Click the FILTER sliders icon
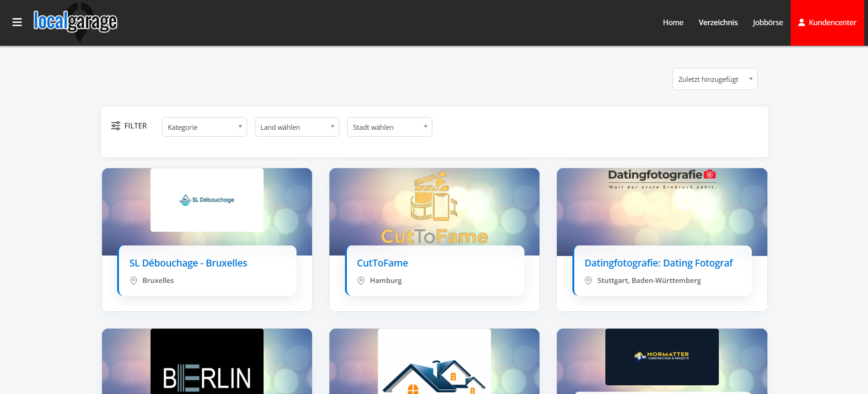868x394 pixels. pos(116,126)
